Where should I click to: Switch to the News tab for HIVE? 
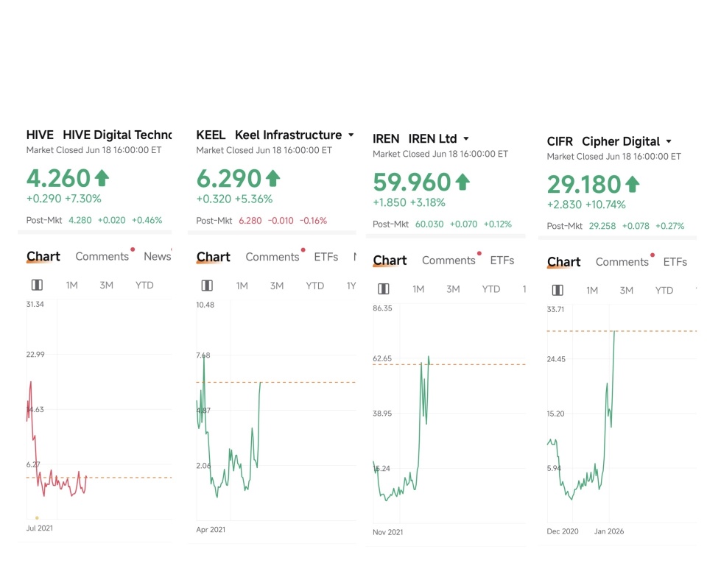pos(158,256)
